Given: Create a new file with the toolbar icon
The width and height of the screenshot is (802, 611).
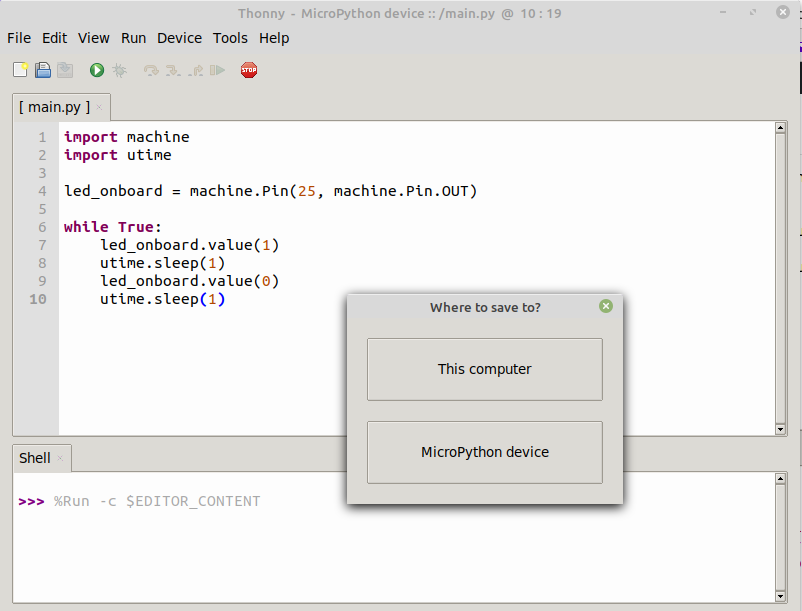Looking at the screenshot, I should (x=20, y=70).
